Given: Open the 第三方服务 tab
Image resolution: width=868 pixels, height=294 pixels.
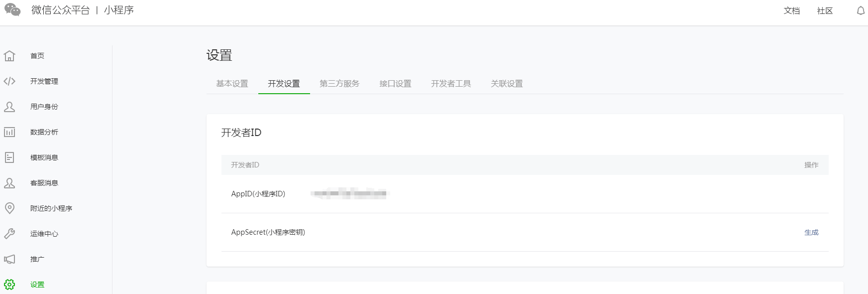Looking at the screenshot, I should click(339, 84).
